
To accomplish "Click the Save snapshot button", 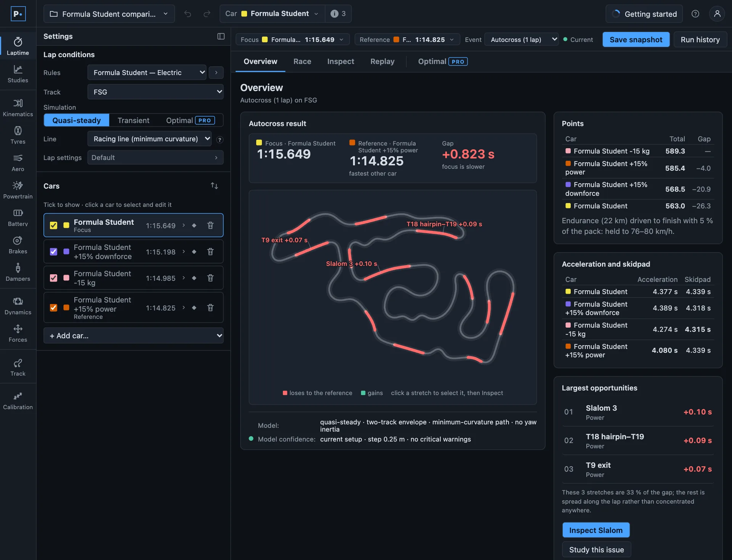I will point(636,40).
